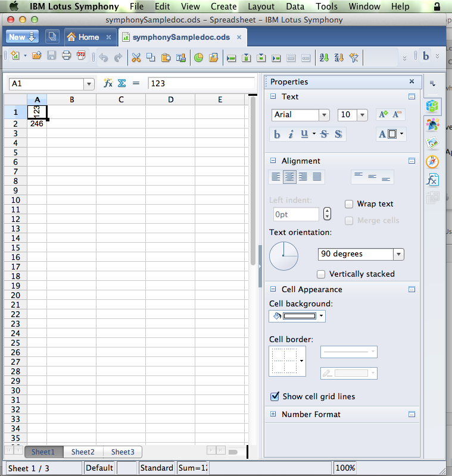Open the compass navigator sidebar icon

point(432,162)
